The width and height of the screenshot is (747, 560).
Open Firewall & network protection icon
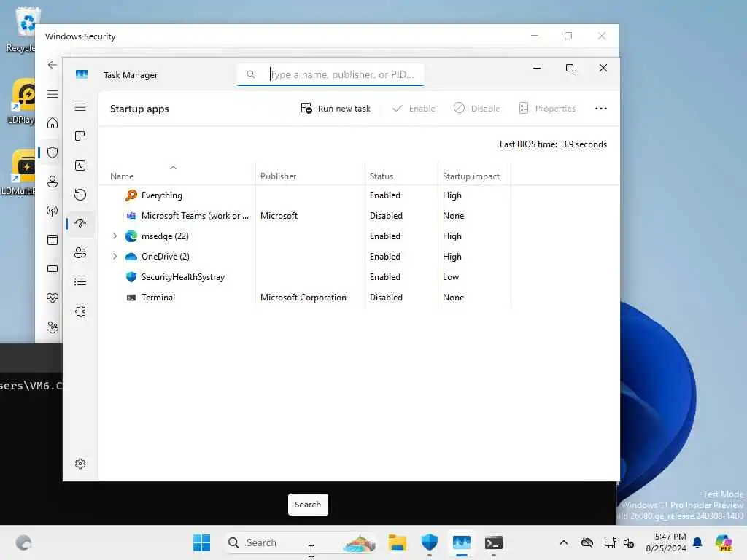point(53,211)
